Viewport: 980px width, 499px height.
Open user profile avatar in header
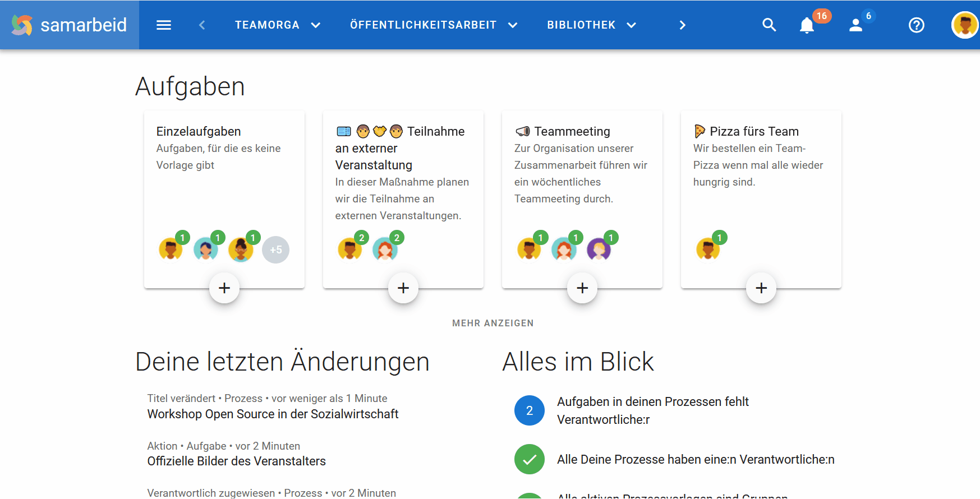pyautogui.click(x=964, y=25)
